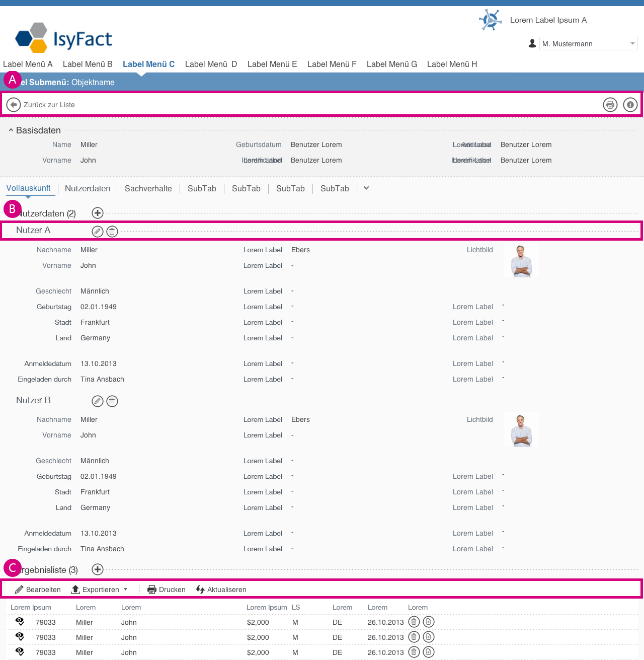644x660 pixels.
Task: Toggle eye icon on third result row
Action: (20, 652)
